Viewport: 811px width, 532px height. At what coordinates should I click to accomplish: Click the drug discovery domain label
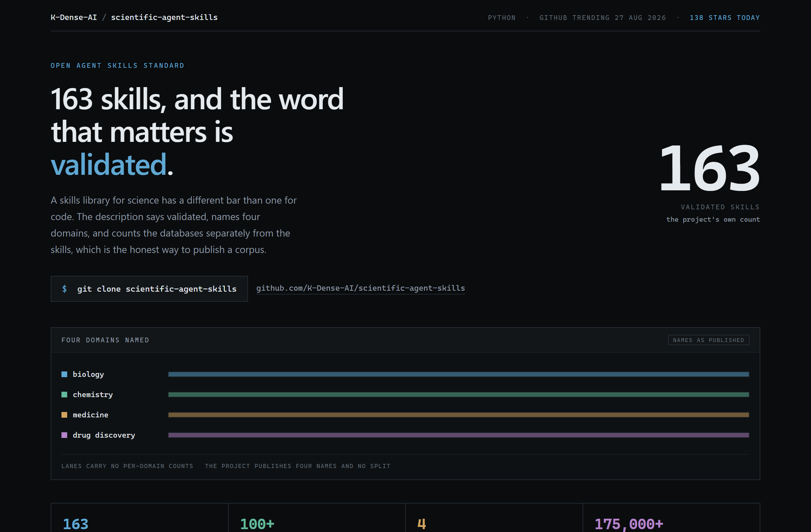coord(104,435)
